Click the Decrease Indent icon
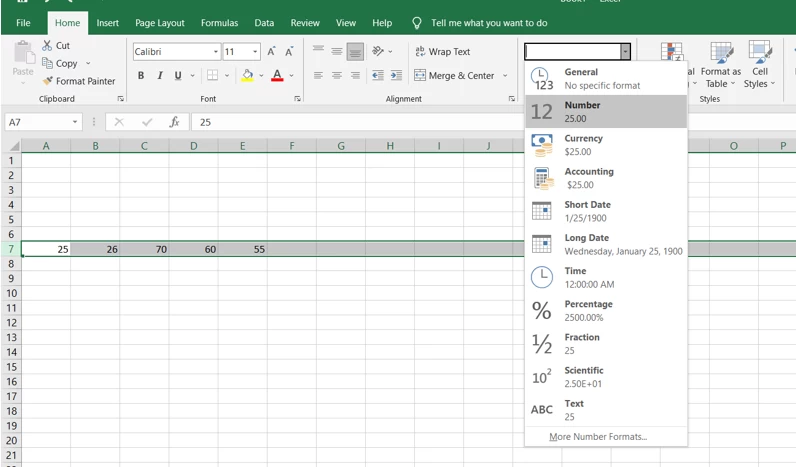 378,75
